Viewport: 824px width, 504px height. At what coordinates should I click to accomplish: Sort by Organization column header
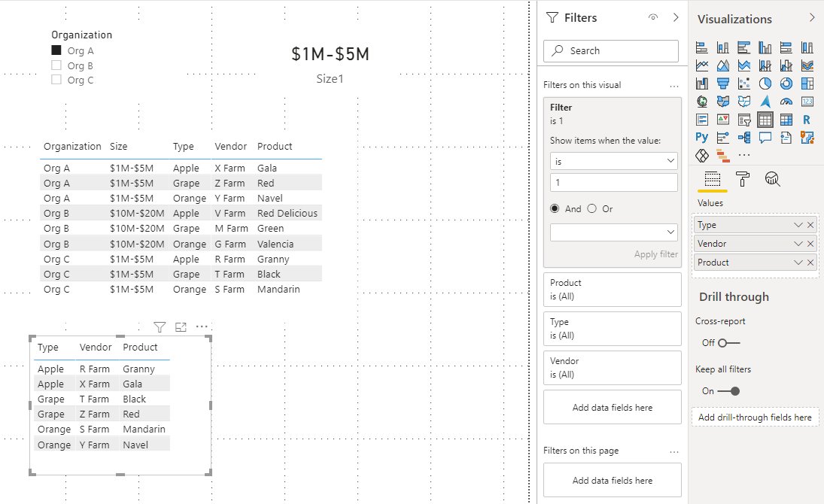72,147
